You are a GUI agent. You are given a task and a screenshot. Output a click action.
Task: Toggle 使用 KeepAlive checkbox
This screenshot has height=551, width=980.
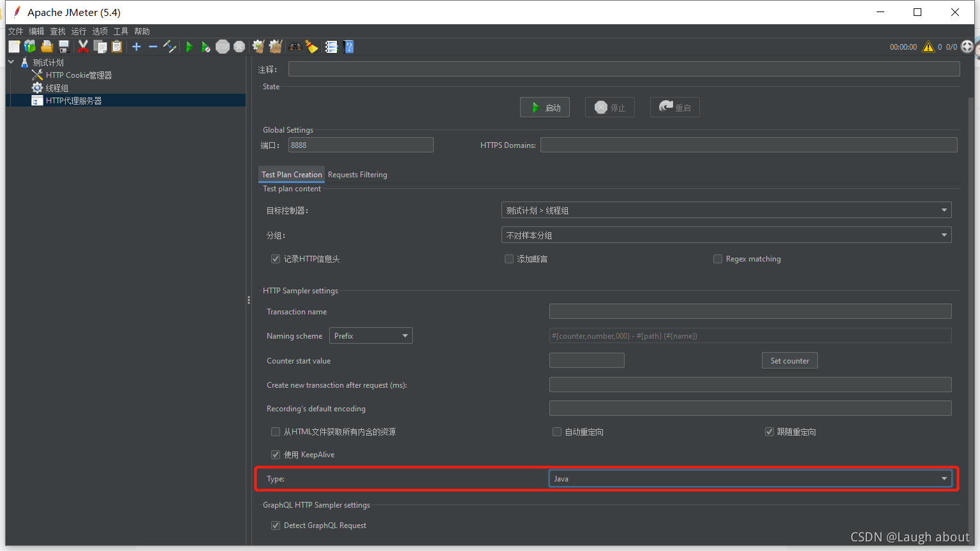(x=276, y=455)
